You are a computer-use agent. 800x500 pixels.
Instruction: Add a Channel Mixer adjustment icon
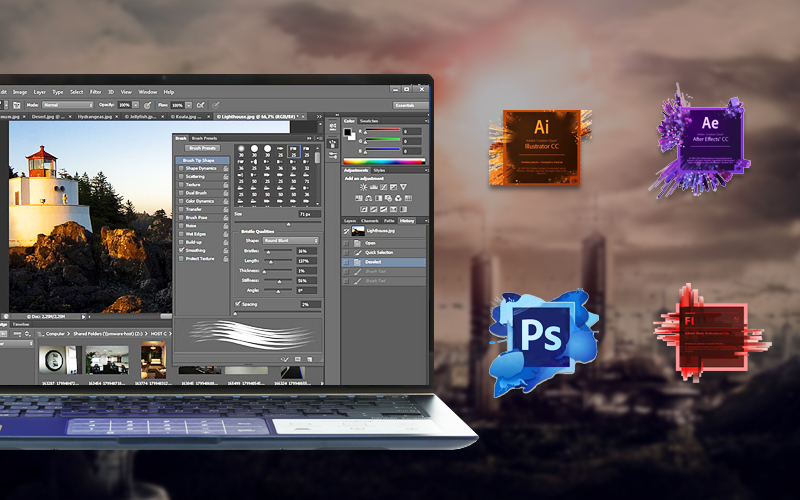point(398,198)
